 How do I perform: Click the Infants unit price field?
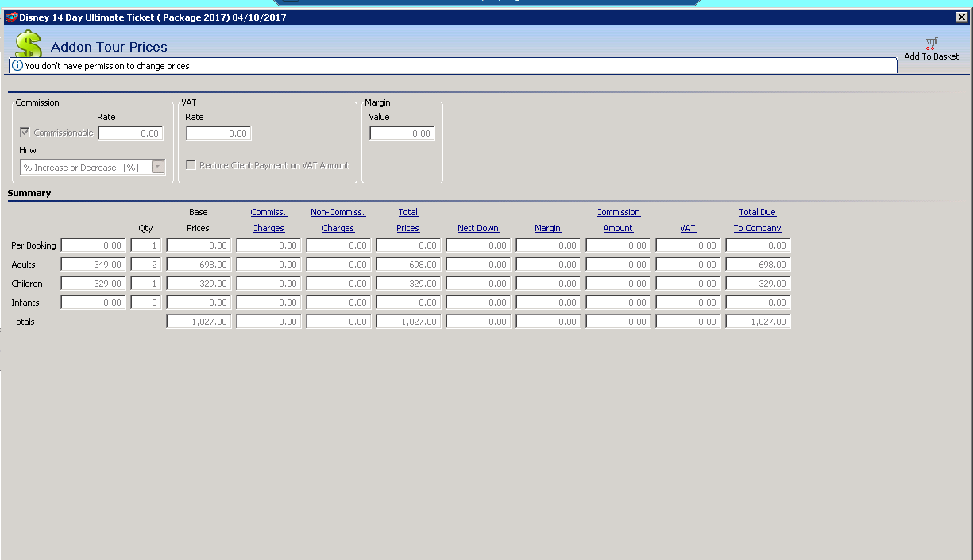point(93,303)
